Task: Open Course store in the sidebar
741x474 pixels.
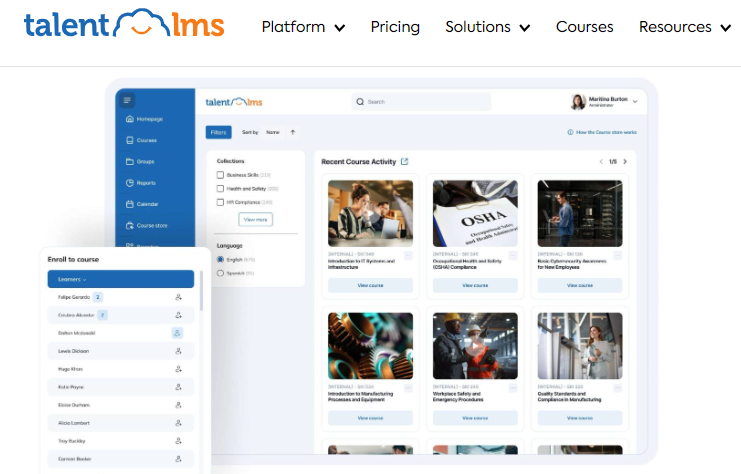Action: pyautogui.click(x=146, y=225)
